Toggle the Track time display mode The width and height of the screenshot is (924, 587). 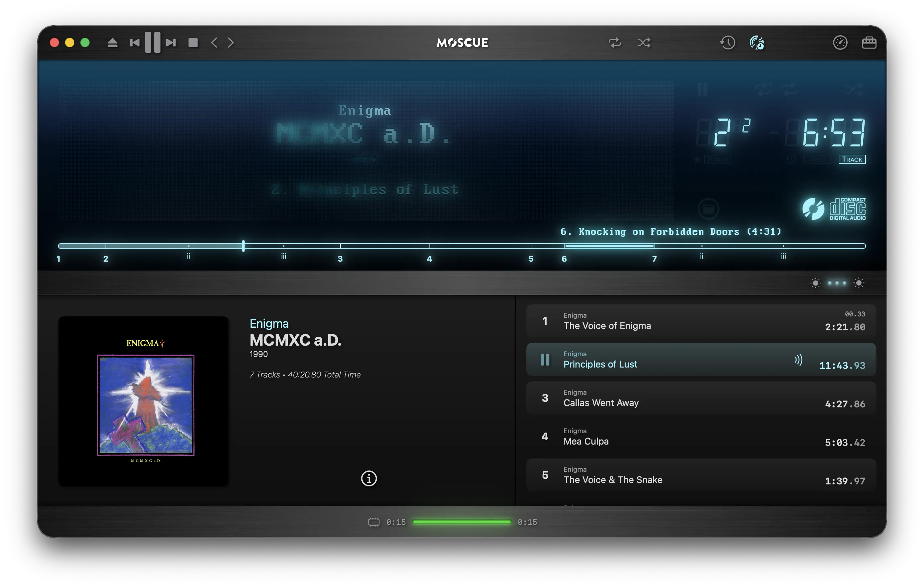pos(852,159)
